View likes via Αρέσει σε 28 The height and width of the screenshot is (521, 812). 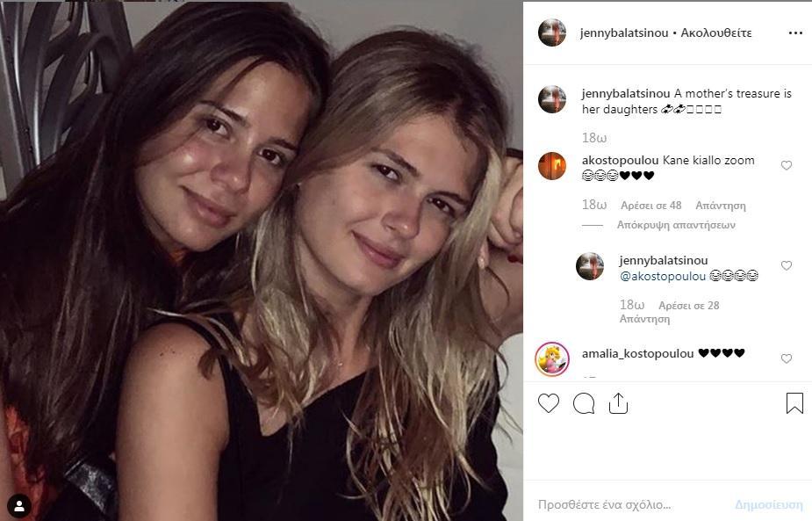tap(689, 306)
